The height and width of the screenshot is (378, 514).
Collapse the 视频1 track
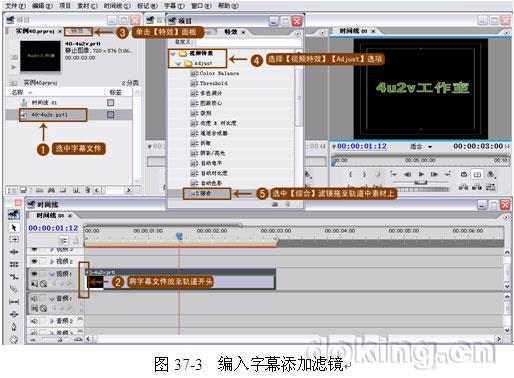click(52, 274)
